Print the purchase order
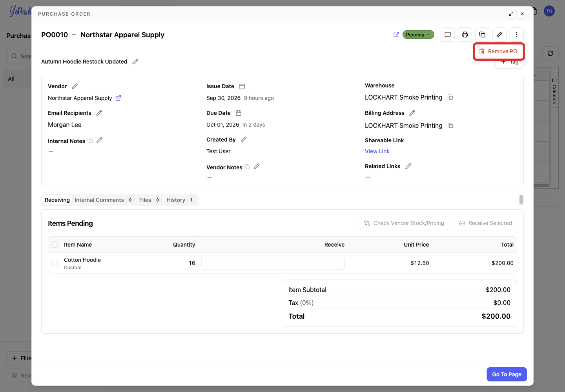565x392 pixels. tap(465, 34)
